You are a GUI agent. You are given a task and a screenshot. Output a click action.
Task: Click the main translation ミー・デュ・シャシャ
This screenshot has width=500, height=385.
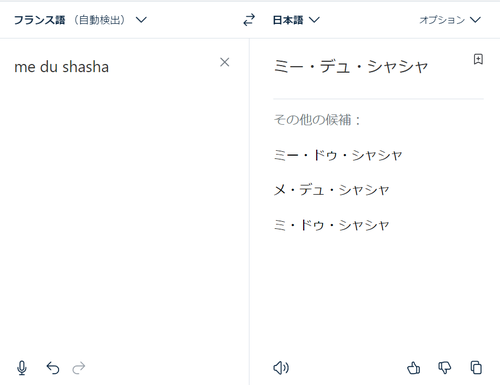pyautogui.click(x=351, y=66)
